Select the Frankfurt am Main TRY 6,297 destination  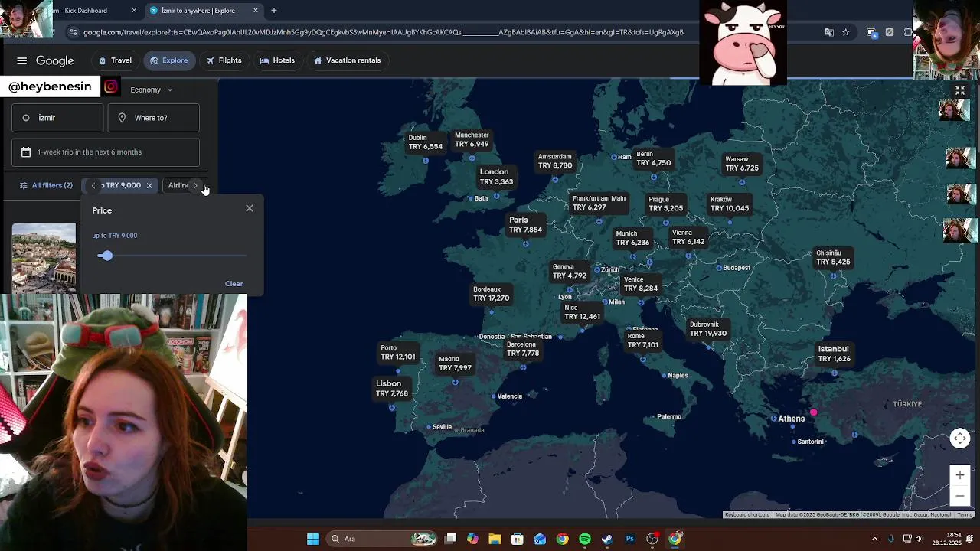(x=599, y=203)
